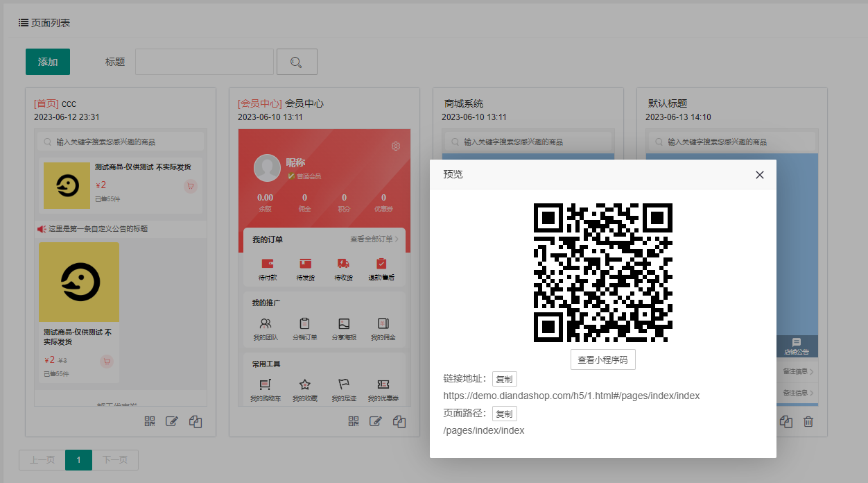Image resolution: width=868 pixels, height=483 pixels.
Task: Click the settings gear in 会员中心 preview
Action: coord(396,146)
